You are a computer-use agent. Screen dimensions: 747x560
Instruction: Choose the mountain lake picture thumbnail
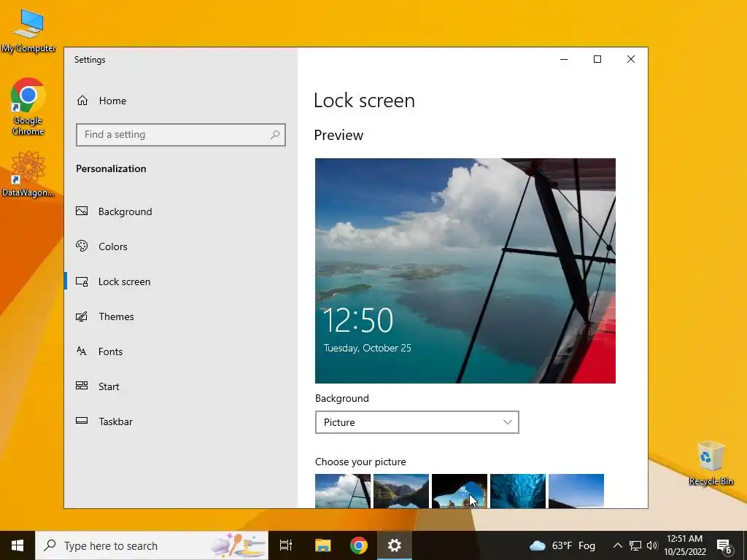pos(401,491)
